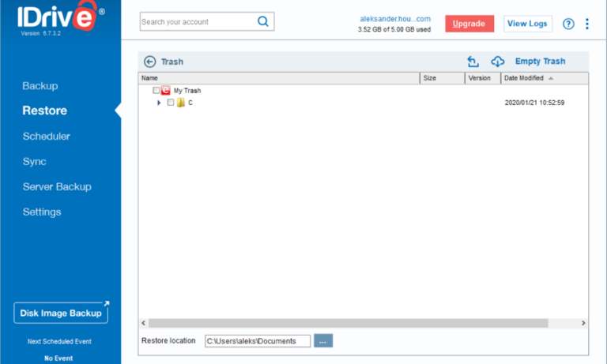Click the horizontal scrollbar thumb
The width and height of the screenshot is (607, 364).
click(349, 323)
